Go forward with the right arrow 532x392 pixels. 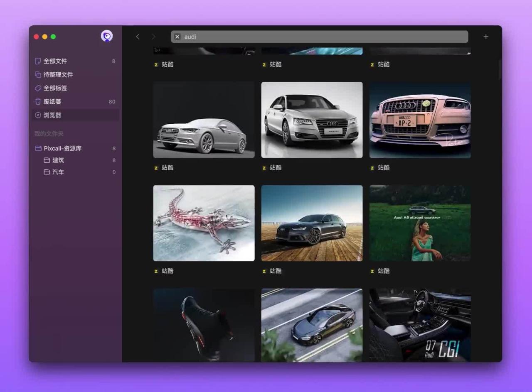click(153, 37)
